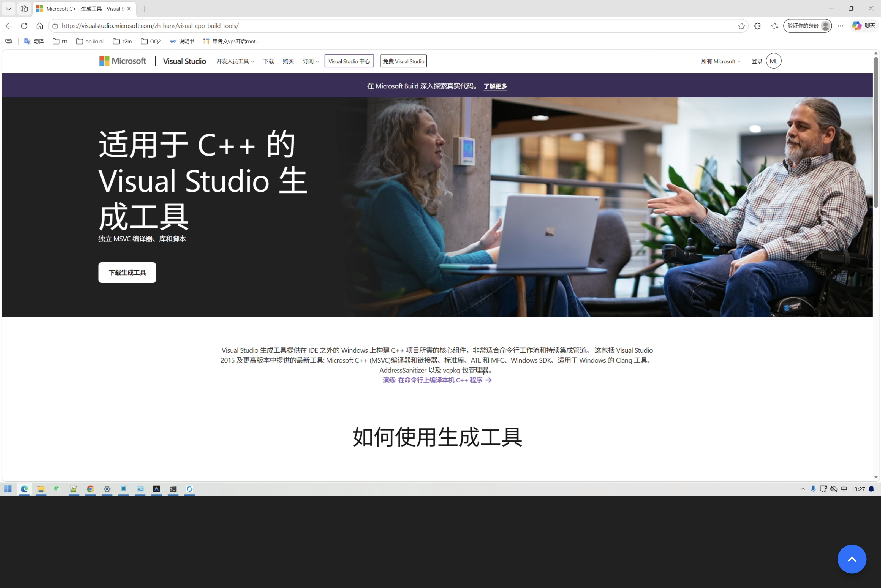Go back with the browser back arrow
Screen dimensions: 881x588
tap(9, 26)
